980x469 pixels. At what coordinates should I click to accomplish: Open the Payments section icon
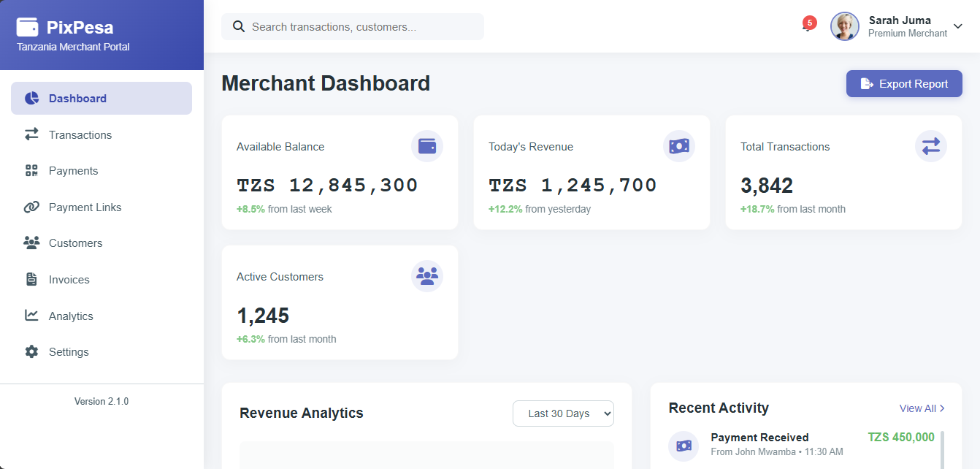[31, 170]
